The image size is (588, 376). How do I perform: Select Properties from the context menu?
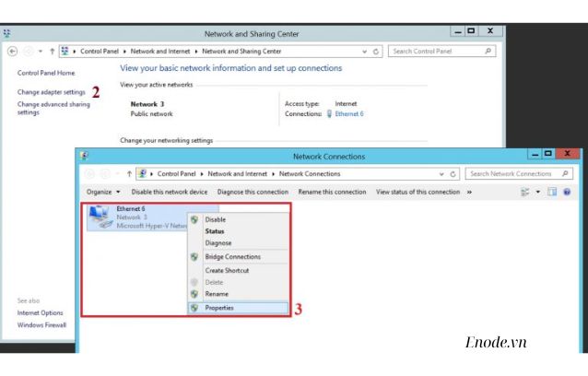tap(219, 308)
